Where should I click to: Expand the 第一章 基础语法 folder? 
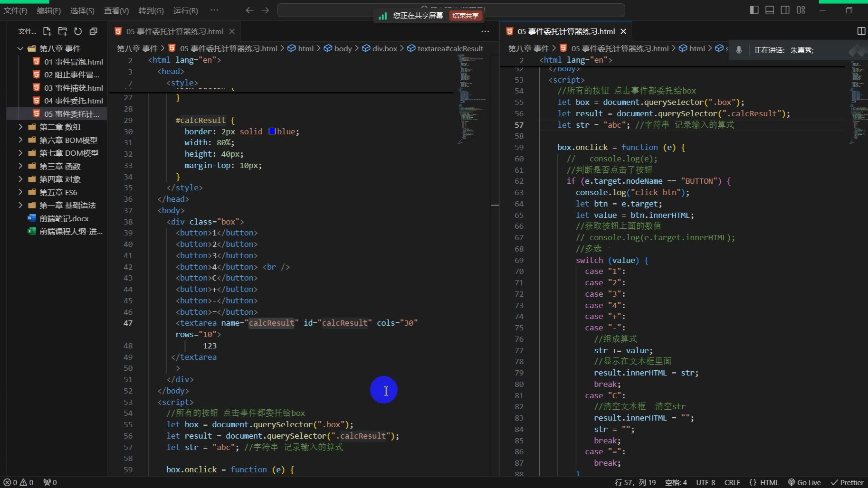(57, 205)
